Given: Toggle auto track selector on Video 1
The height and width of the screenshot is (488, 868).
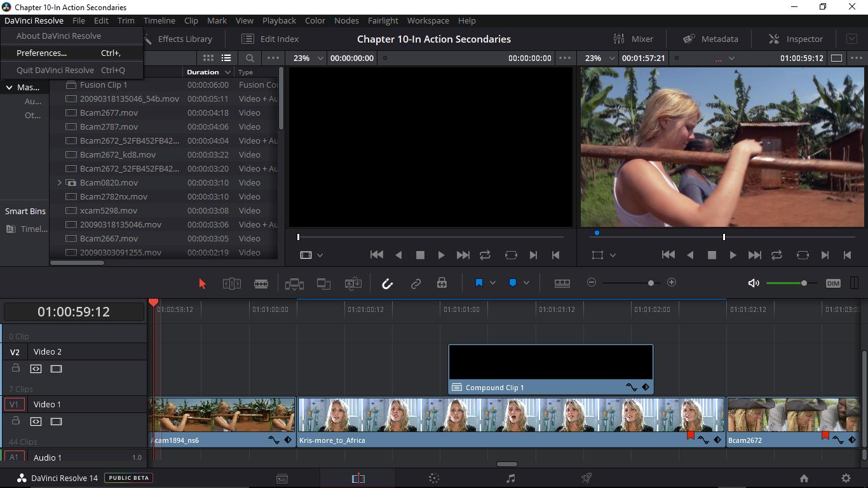Looking at the screenshot, I should coord(36,421).
